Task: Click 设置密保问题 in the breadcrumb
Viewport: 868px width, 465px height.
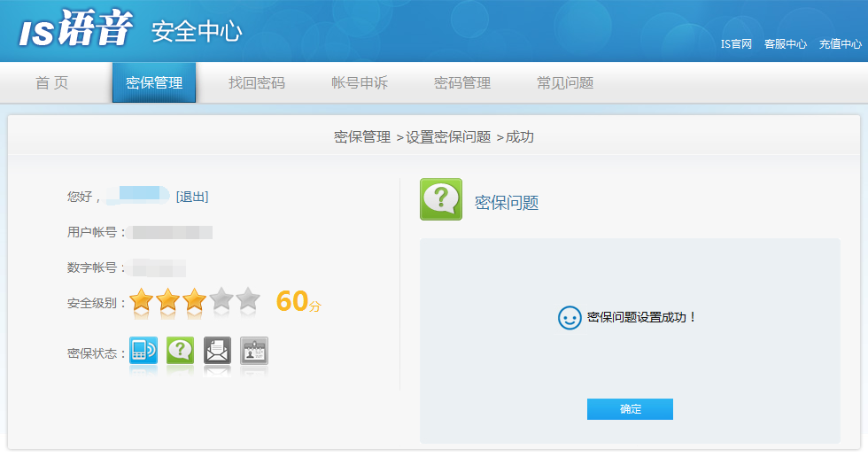Action: [x=448, y=136]
